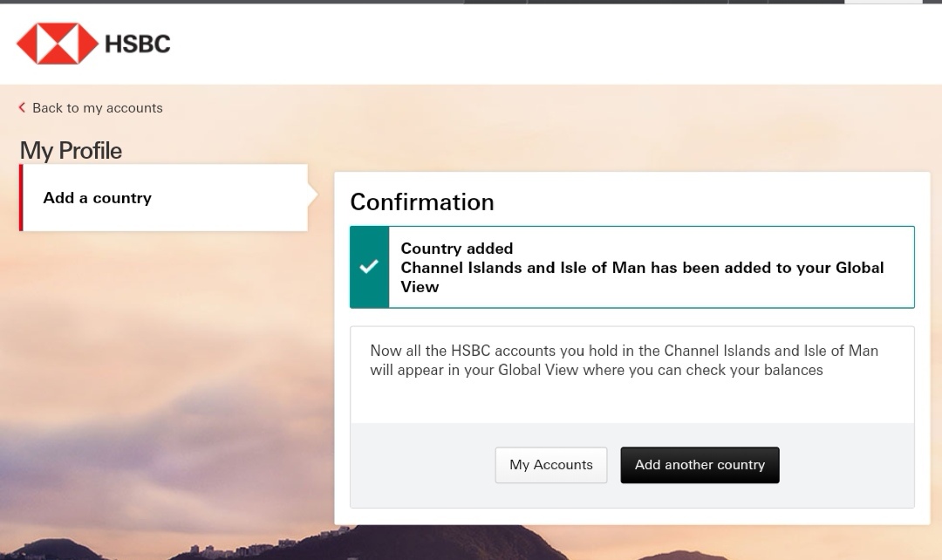Click the sunset landscape background image
Screen dimensions: 942x560
[x=157, y=393]
